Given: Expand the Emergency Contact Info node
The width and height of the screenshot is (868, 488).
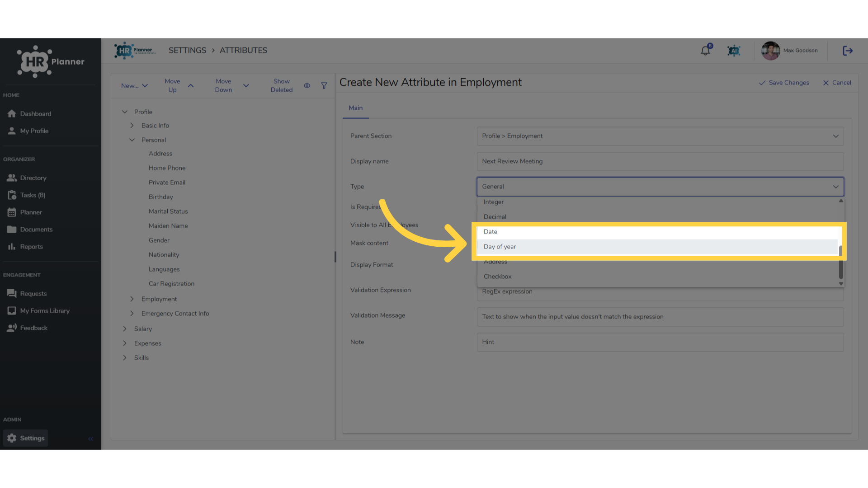Looking at the screenshot, I should [132, 313].
